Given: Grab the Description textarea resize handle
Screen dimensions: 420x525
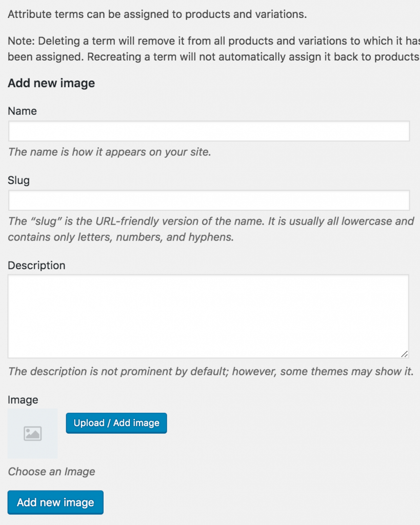Looking at the screenshot, I should point(404,354).
